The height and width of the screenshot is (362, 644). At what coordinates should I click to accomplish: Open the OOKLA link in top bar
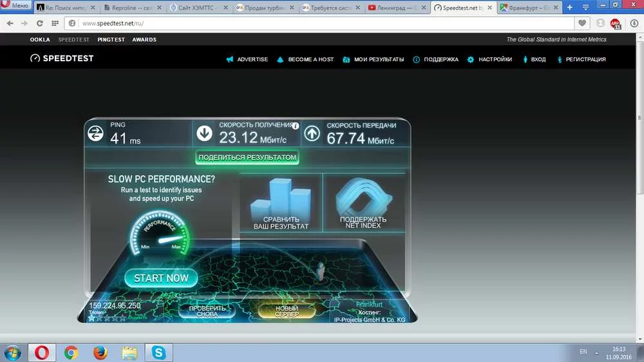40,39
